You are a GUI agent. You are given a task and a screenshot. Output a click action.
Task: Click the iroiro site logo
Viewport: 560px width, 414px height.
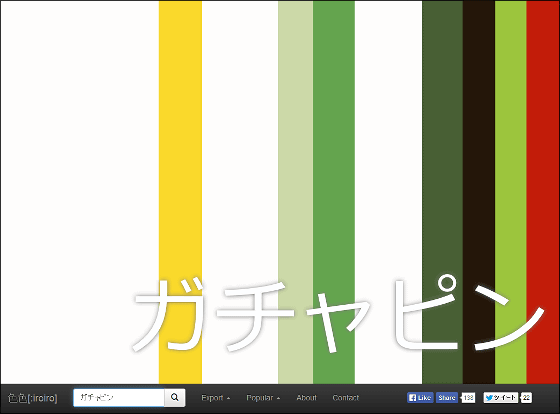[x=32, y=398]
